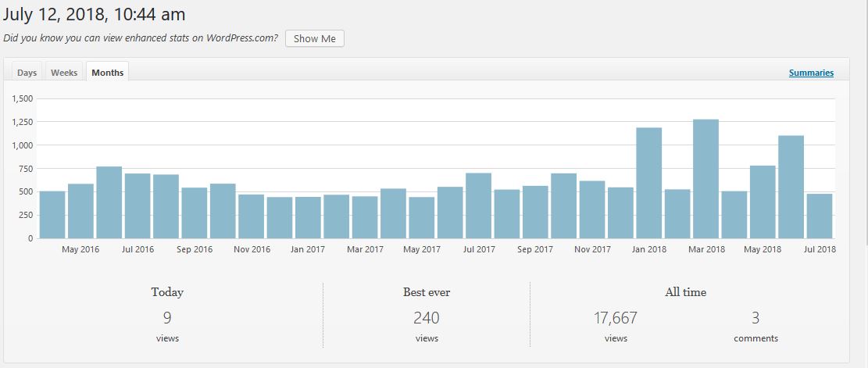Select the April 2016 bar, the first one
Viewport: 868px width, 368px height.
[52, 215]
